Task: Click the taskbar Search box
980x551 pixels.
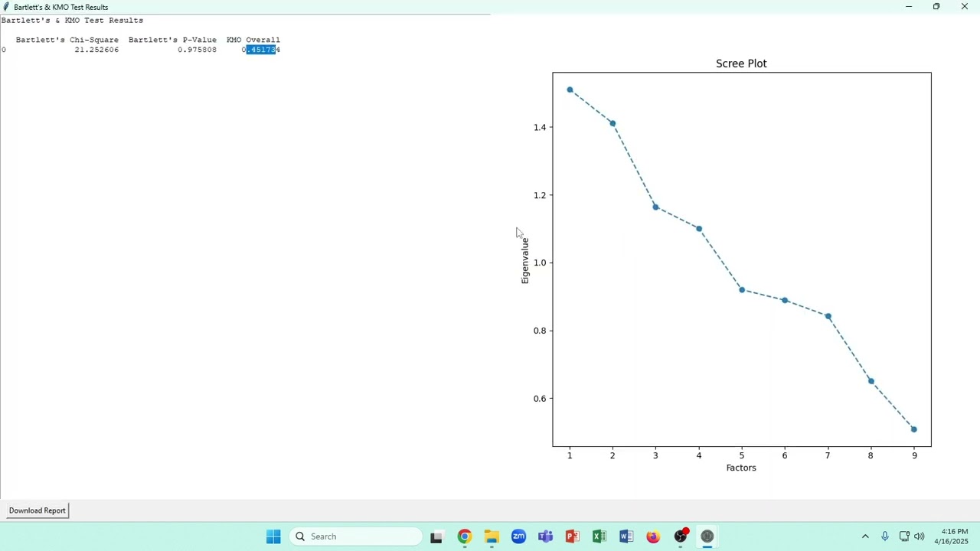Action: [356, 536]
